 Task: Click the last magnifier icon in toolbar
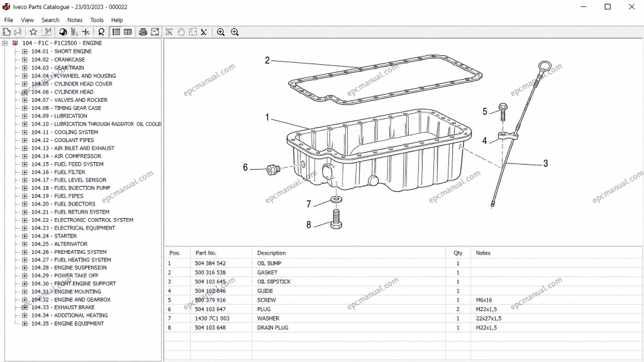click(235, 32)
